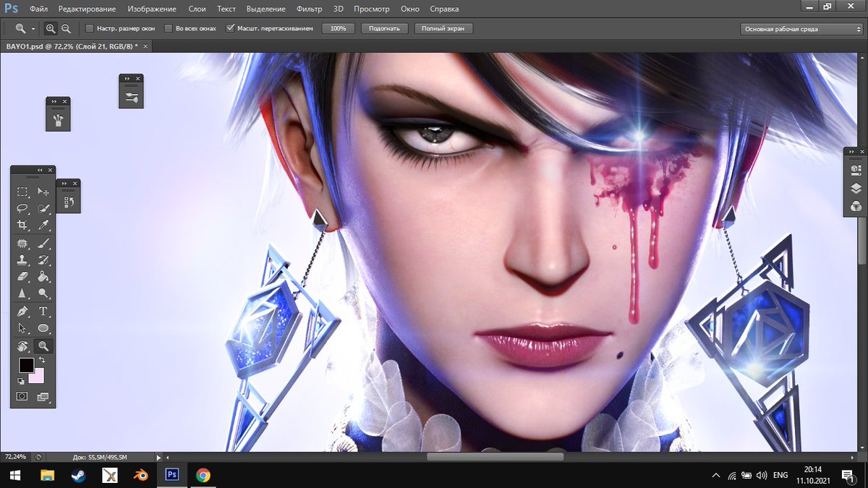The width and height of the screenshot is (868, 488).
Task: Disable 'Масшт. перетаскиванием' checkbox
Action: 231,29
